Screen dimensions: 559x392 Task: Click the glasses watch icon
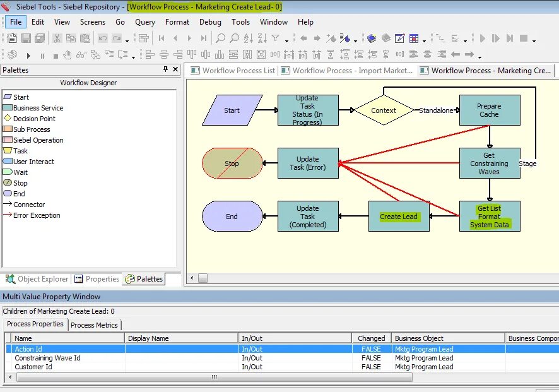point(81,54)
